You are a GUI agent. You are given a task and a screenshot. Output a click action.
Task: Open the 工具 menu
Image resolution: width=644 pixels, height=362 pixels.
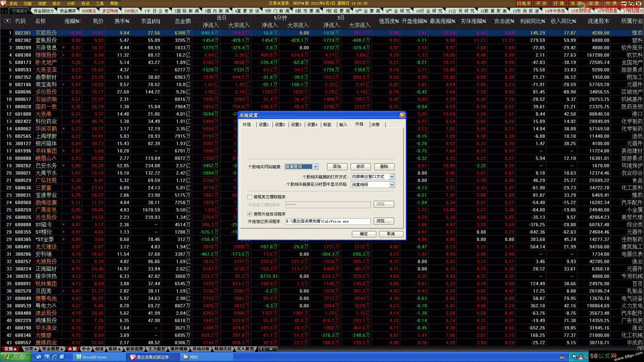tap(100, 3)
